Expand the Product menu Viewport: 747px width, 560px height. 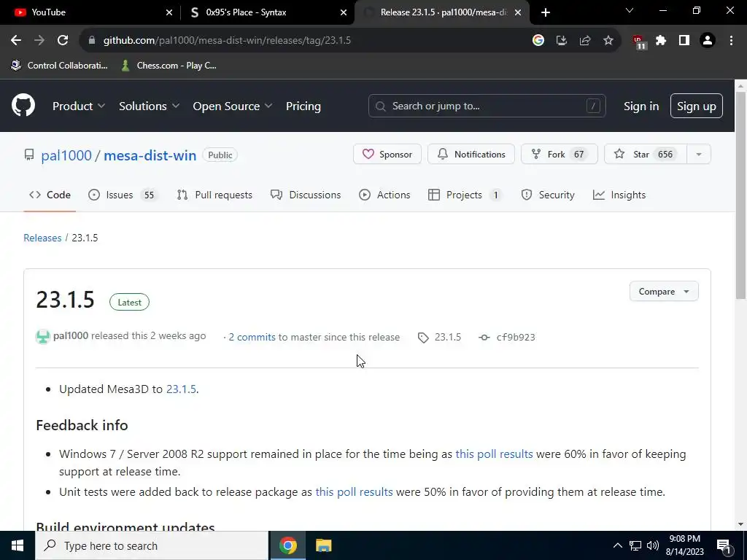pos(79,106)
